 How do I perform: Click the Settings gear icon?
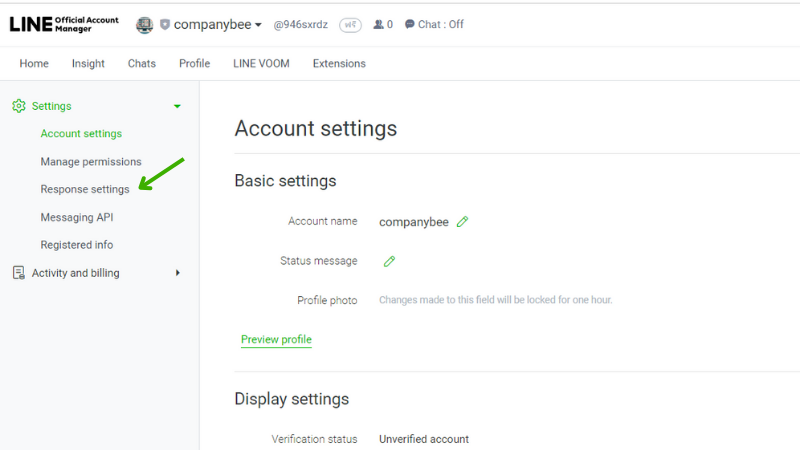tap(19, 106)
